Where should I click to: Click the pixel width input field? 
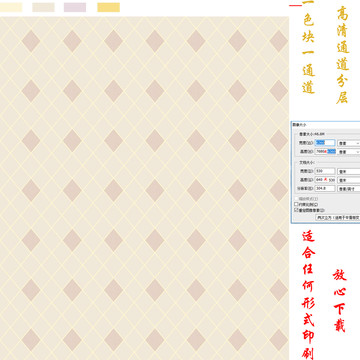[x=325, y=143]
